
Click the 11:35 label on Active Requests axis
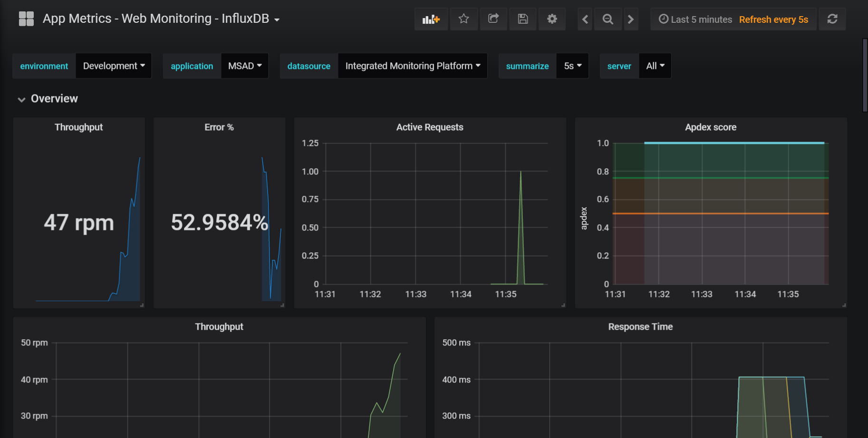coord(506,295)
